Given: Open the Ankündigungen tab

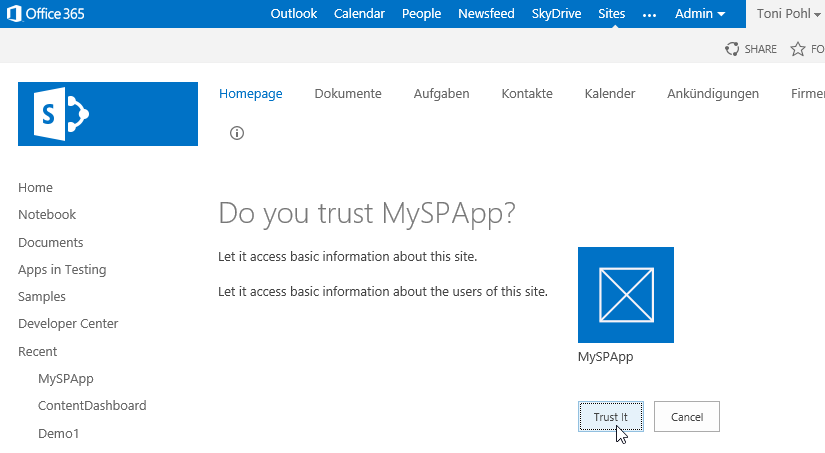Looking at the screenshot, I should 713,94.
